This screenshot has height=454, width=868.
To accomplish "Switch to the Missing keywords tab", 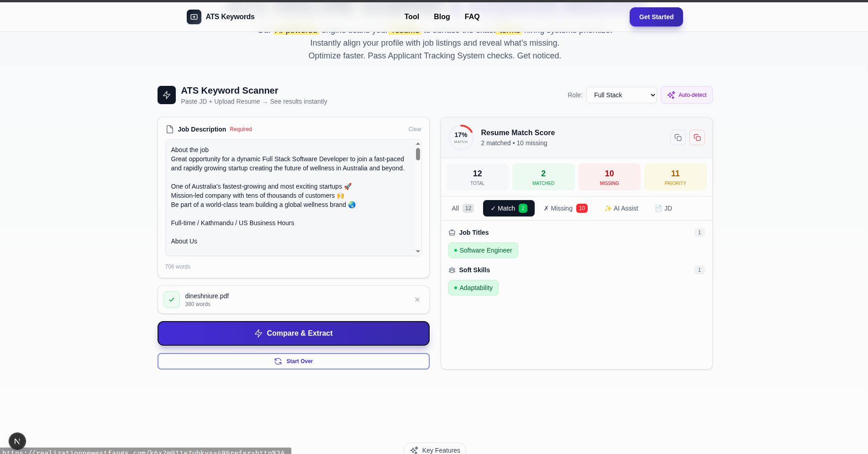I will (564, 208).
